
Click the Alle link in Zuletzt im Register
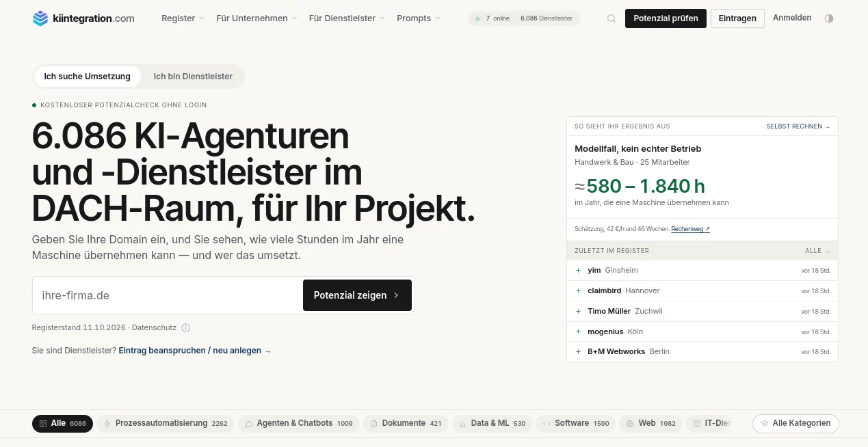817,251
